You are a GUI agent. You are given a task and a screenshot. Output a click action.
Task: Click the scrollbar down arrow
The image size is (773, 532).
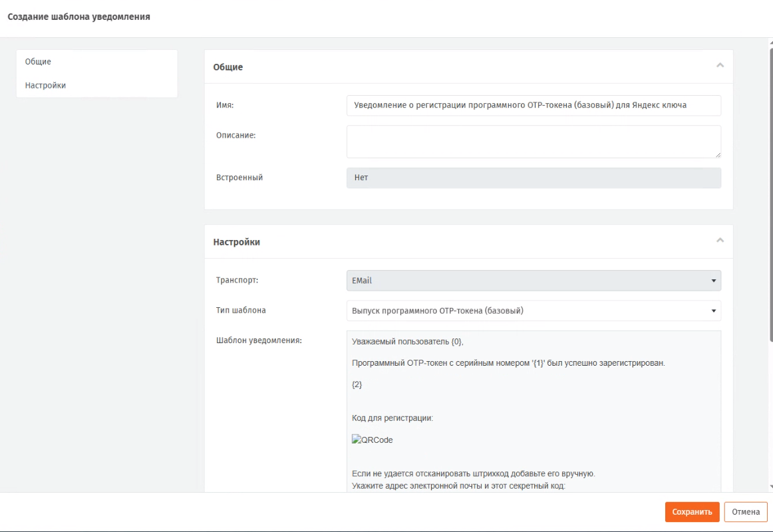coord(770,487)
